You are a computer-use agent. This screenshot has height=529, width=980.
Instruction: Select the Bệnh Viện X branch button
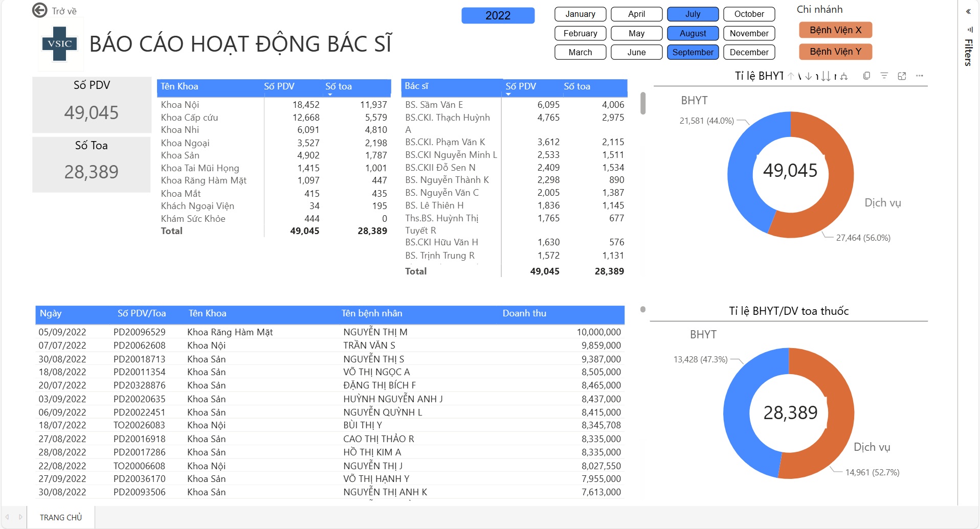tap(835, 30)
